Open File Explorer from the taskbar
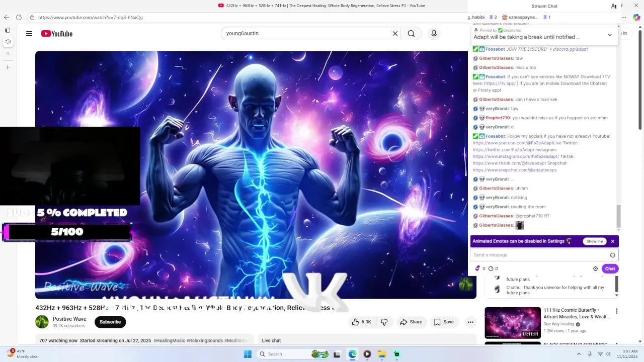 (x=382, y=354)
